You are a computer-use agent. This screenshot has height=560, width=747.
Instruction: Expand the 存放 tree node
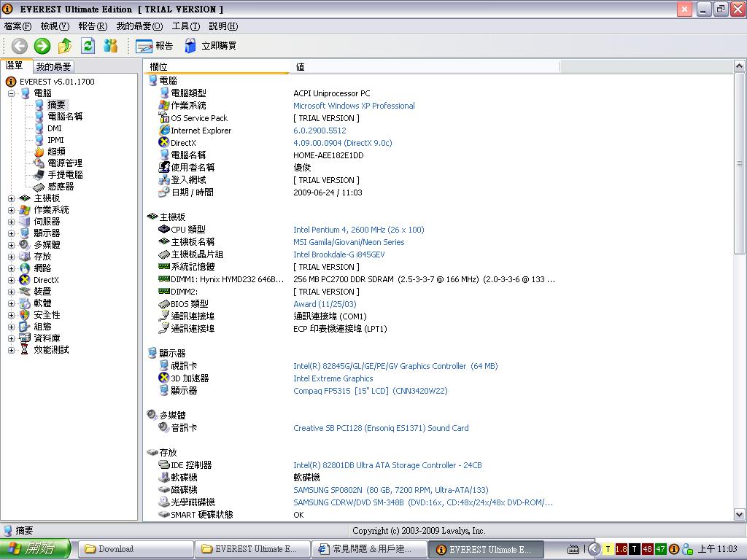pos(11,257)
